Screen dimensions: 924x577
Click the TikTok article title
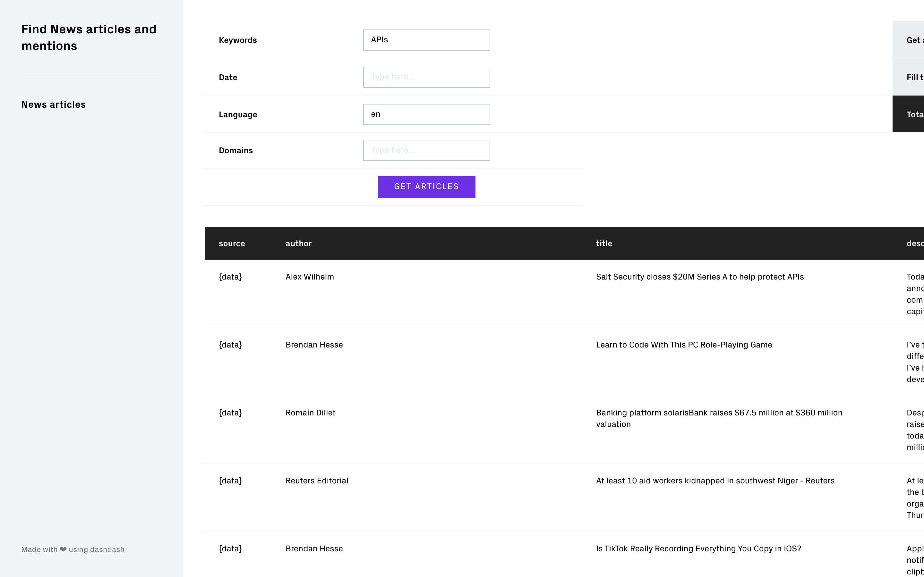[x=698, y=549]
